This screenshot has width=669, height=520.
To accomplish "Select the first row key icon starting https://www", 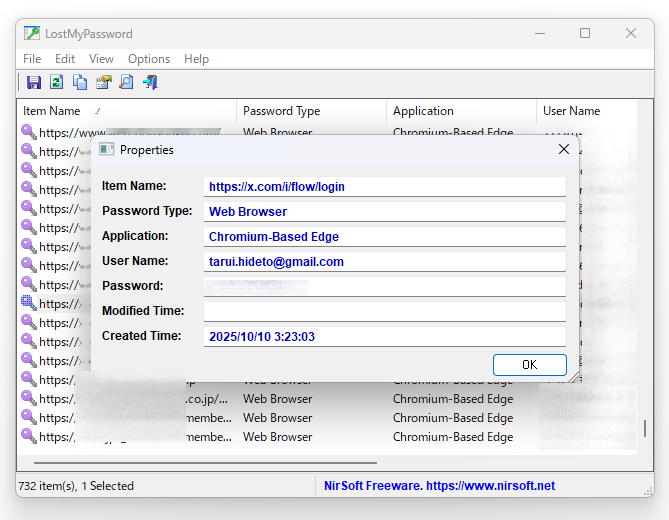I will point(29,132).
